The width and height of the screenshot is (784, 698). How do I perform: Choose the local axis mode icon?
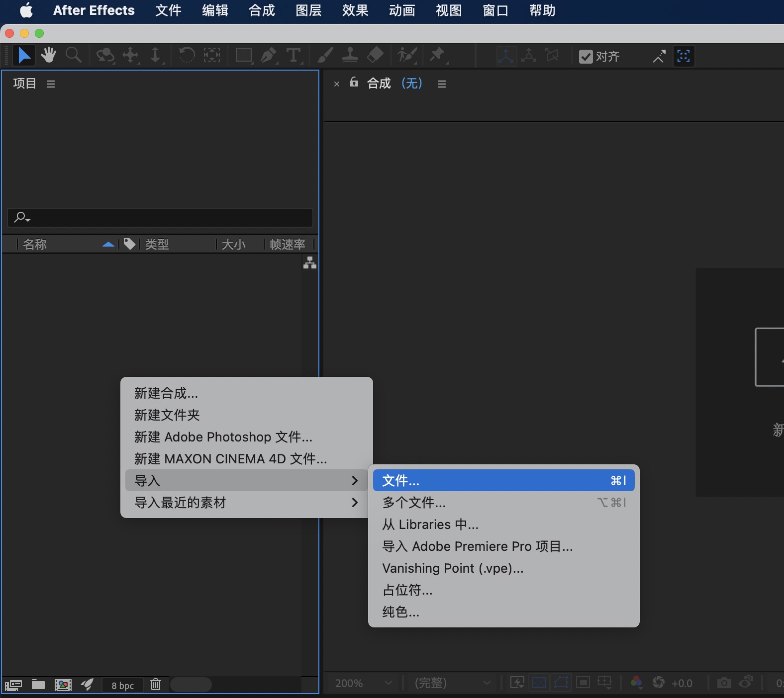[x=506, y=56]
